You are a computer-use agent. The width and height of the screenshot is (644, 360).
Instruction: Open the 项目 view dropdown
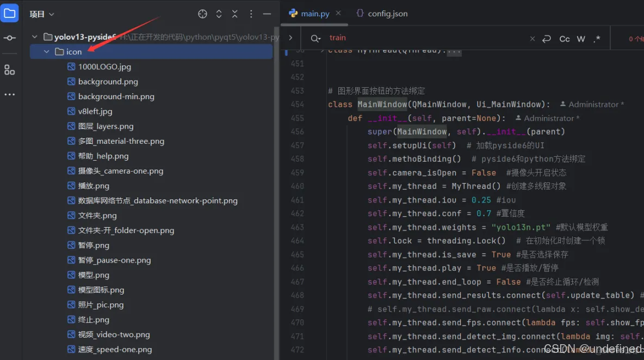click(x=42, y=14)
